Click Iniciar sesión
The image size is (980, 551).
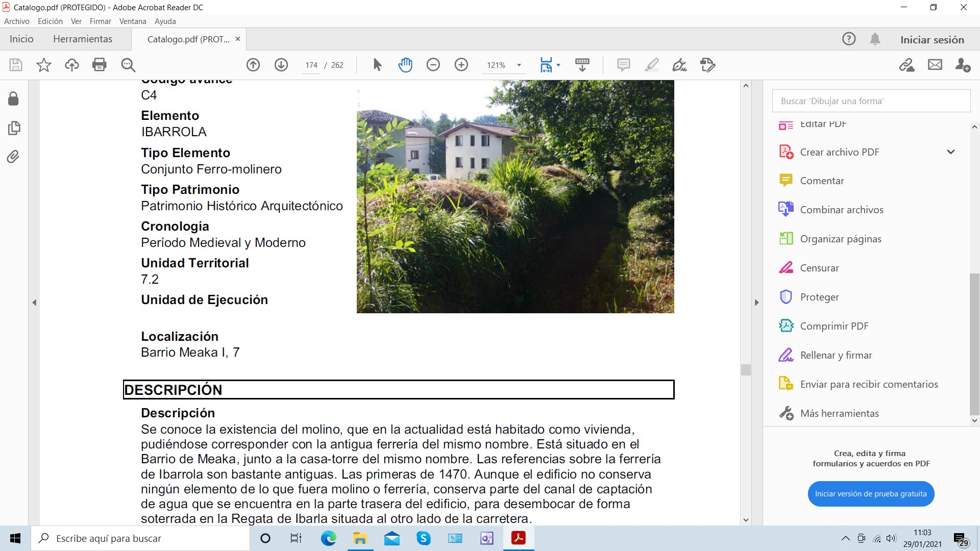[x=932, y=40]
